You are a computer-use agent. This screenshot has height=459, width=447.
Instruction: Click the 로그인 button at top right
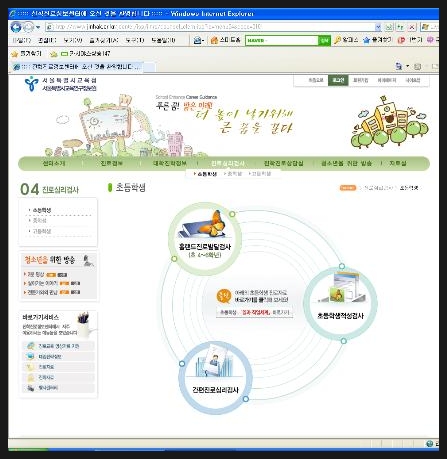point(338,80)
